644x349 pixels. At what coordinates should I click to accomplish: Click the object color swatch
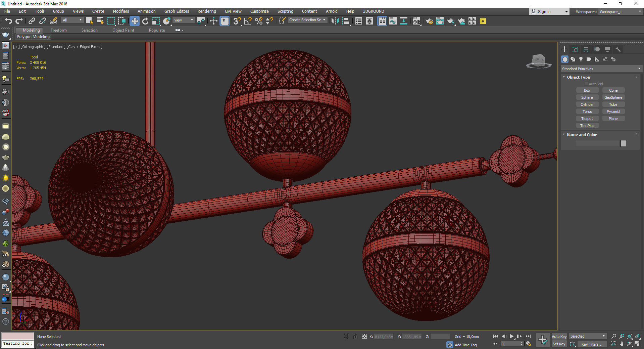click(x=623, y=143)
